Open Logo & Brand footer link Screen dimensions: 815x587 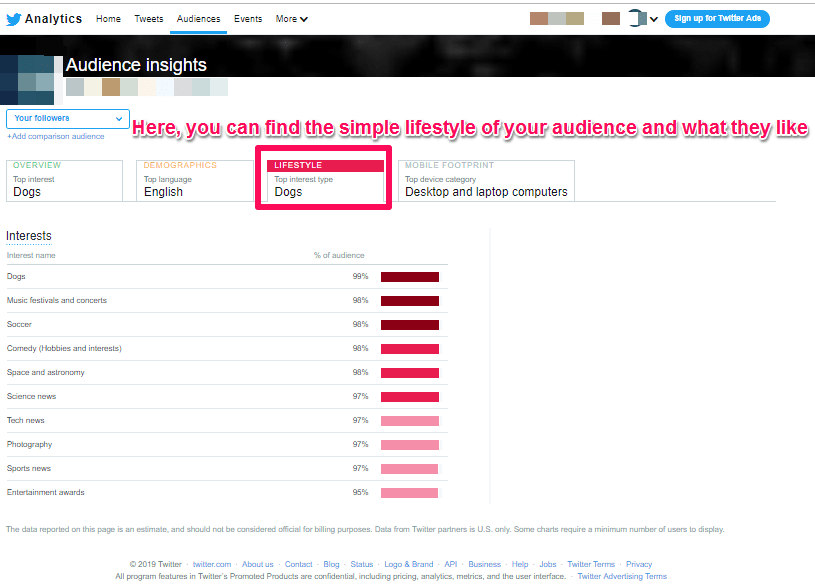pyautogui.click(x=409, y=564)
